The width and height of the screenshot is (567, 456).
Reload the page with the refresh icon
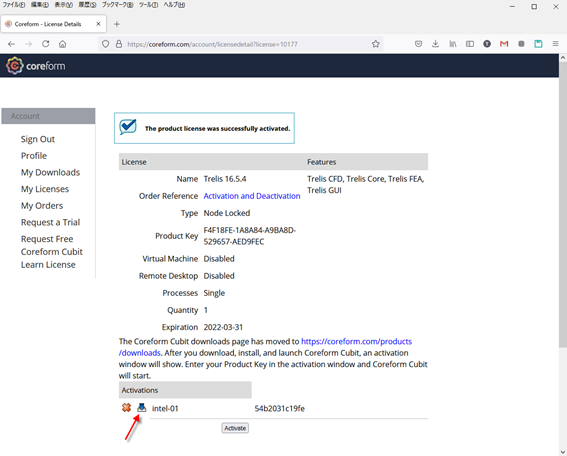click(46, 44)
